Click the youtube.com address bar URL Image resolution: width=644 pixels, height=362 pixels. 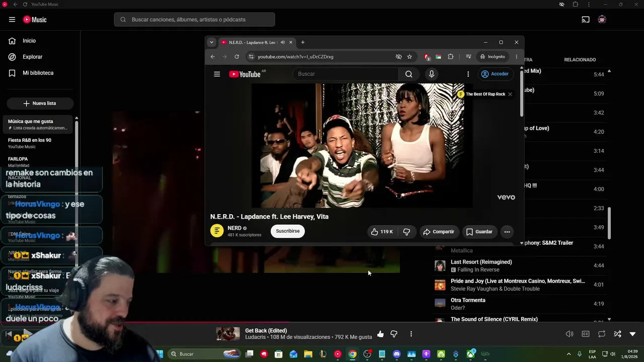(295, 57)
